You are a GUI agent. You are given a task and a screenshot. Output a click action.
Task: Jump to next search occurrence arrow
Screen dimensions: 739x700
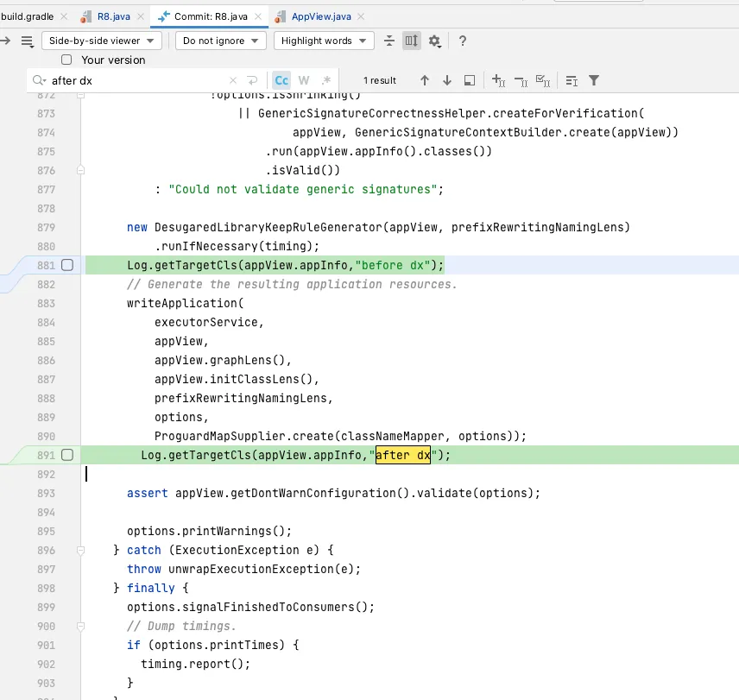point(447,80)
